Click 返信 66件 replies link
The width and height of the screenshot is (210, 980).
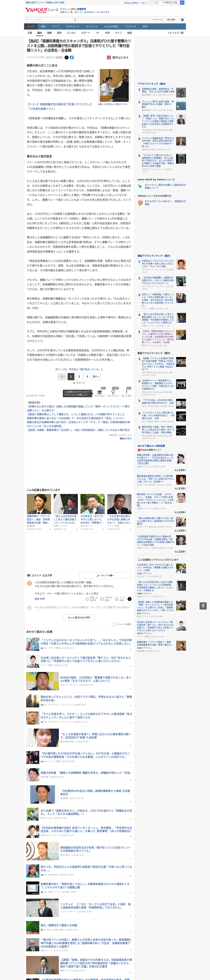point(40,599)
